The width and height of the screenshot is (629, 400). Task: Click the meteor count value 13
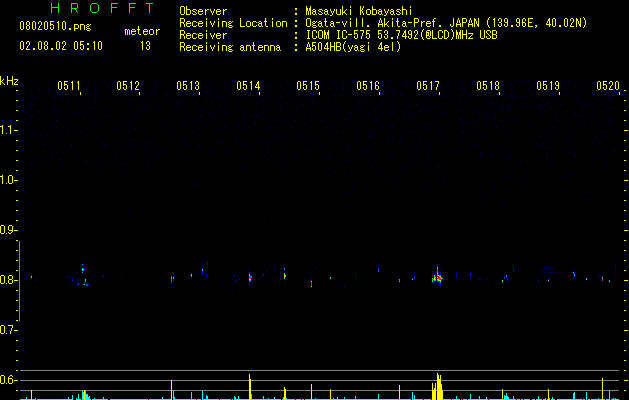(x=145, y=46)
